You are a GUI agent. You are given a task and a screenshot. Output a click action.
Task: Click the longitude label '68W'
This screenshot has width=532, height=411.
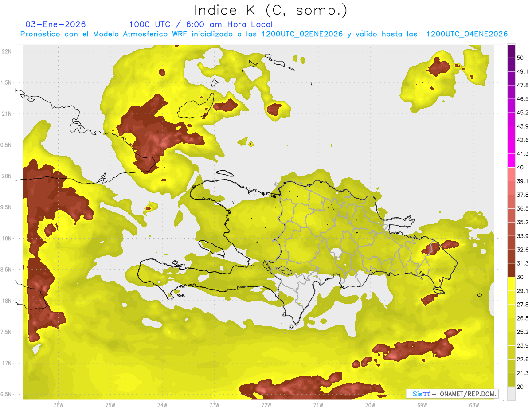pyautogui.click(x=473, y=405)
